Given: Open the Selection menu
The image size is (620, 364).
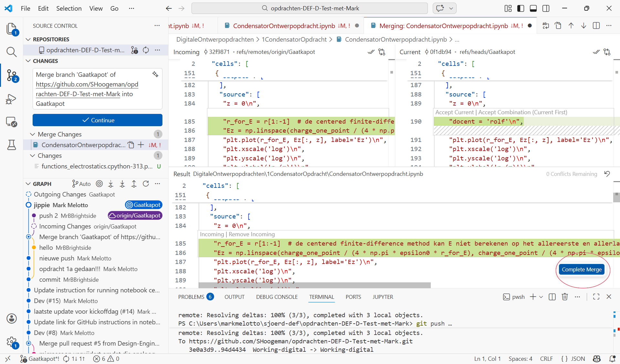Looking at the screenshot, I should click(69, 8).
